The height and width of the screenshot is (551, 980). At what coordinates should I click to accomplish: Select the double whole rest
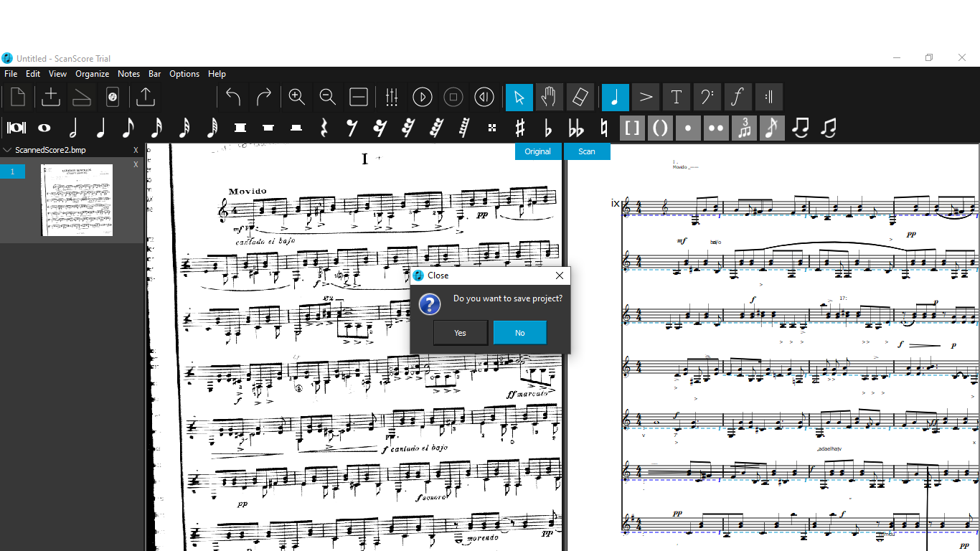pos(240,128)
